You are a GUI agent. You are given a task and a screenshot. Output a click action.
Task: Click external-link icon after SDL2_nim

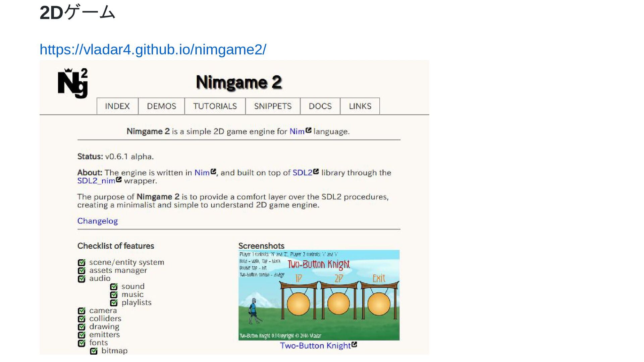click(119, 180)
